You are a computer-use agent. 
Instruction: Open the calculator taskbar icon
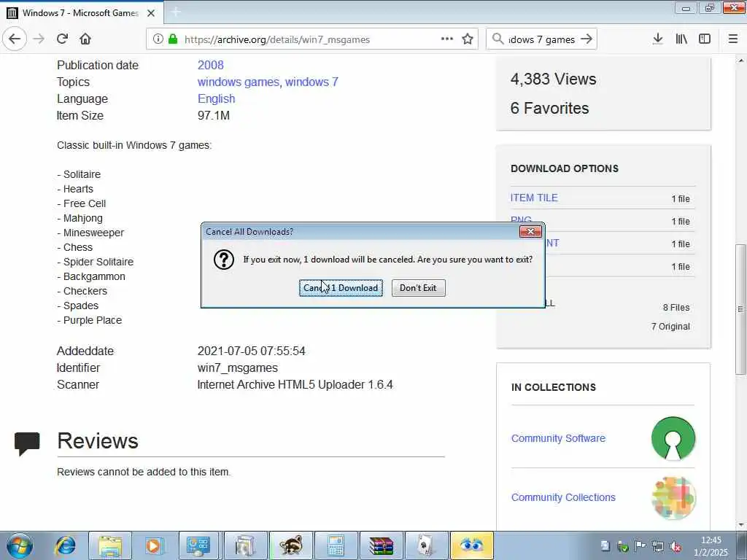[336, 545]
